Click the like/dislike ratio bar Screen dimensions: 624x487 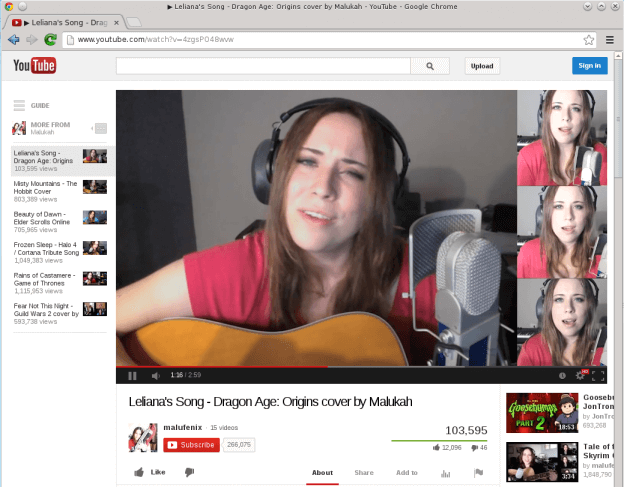point(439,441)
